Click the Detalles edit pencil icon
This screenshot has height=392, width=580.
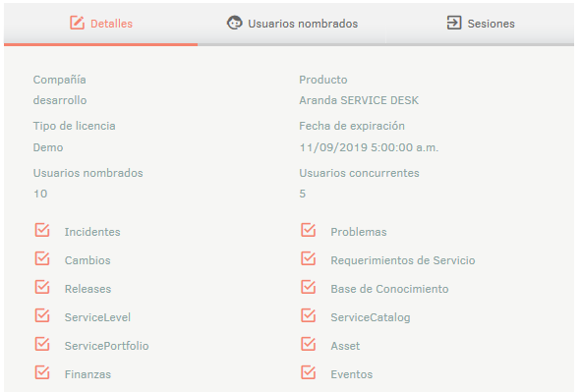[x=78, y=23]
